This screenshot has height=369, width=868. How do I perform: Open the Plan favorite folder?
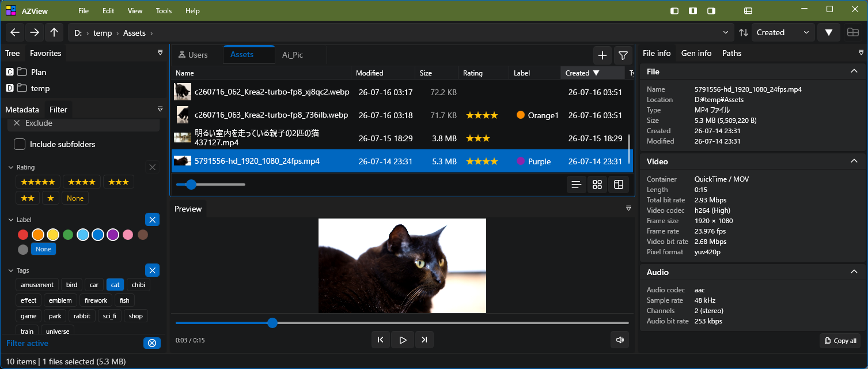[x=39, y=72]
